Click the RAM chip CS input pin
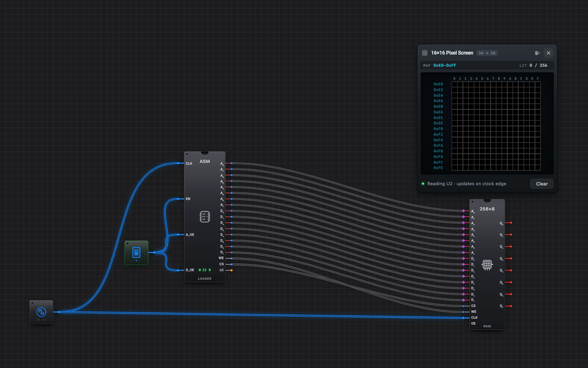 [x=464, y=306]
